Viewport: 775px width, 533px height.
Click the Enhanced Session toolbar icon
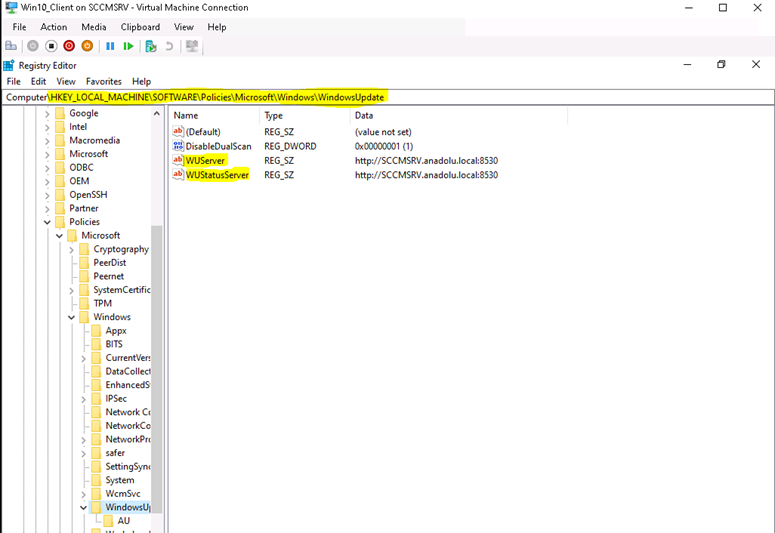click(x=192, y=46)
